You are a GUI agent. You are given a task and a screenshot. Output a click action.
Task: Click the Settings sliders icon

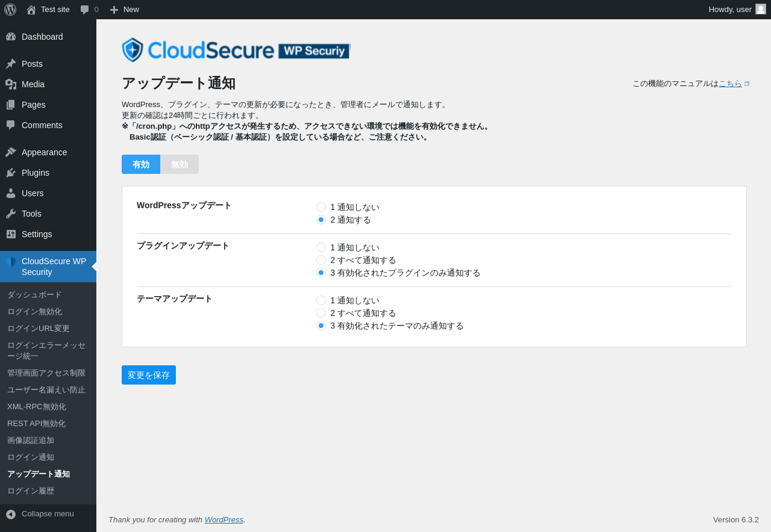[11, 234]
